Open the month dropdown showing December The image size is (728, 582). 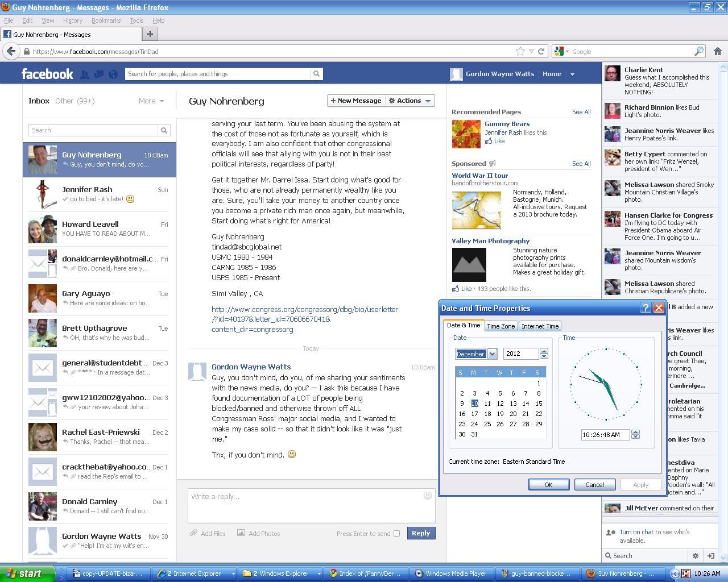tap(492, 354)
